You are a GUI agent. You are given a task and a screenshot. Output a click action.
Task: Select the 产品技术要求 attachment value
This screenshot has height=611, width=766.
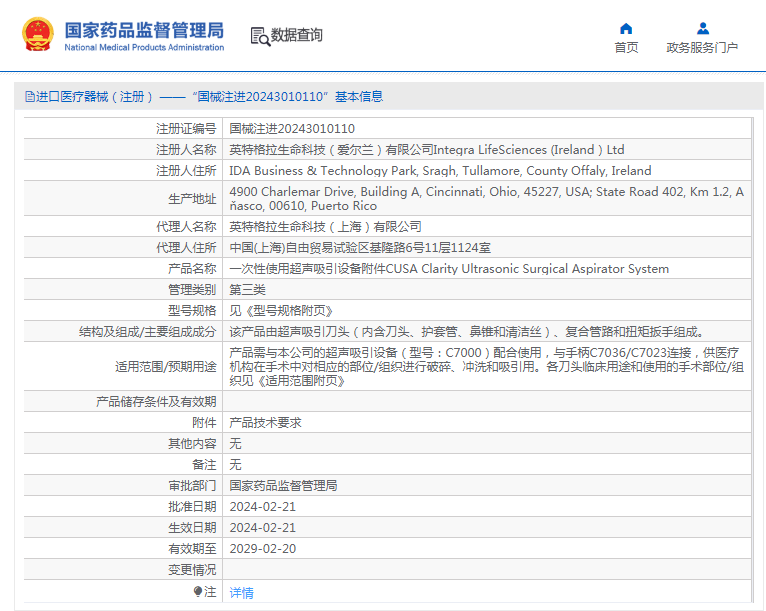(265, 422)
